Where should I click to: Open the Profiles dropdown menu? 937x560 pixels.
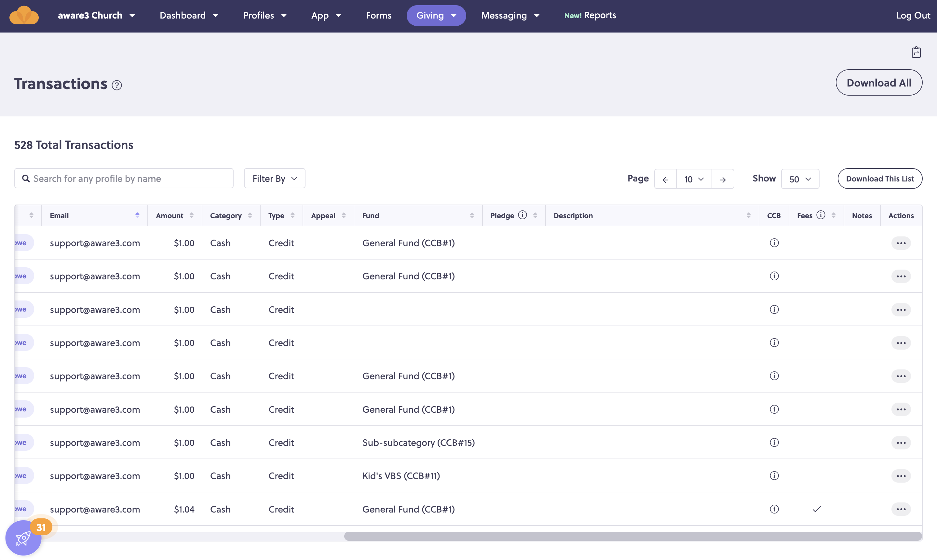tap(265, 16)
